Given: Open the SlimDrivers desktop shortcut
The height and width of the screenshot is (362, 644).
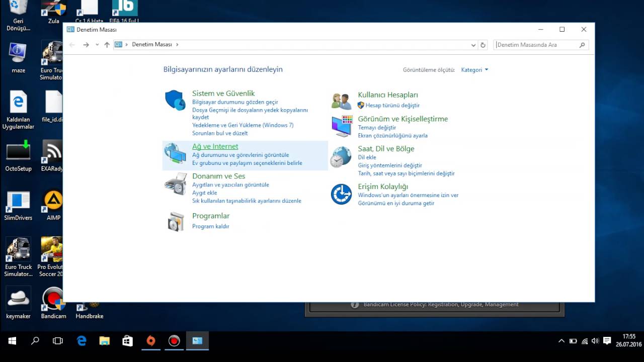Looking at the screenshot, I should coord(18,206).
